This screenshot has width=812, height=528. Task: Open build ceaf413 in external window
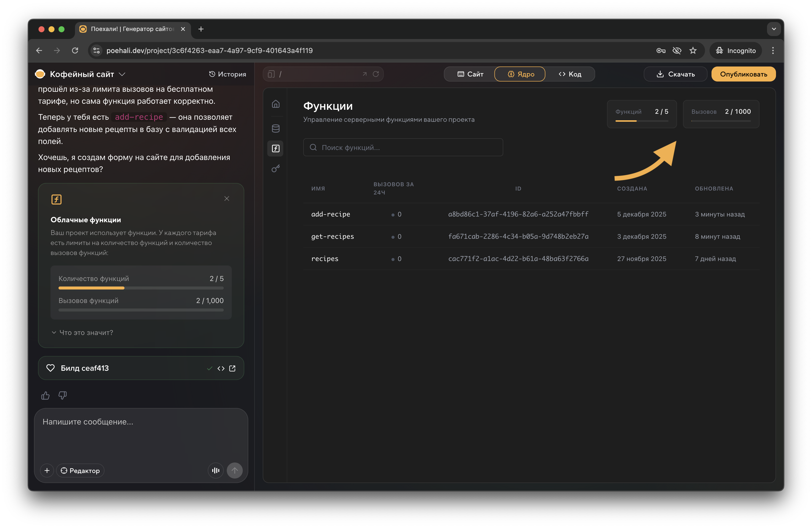coord(232,368)
